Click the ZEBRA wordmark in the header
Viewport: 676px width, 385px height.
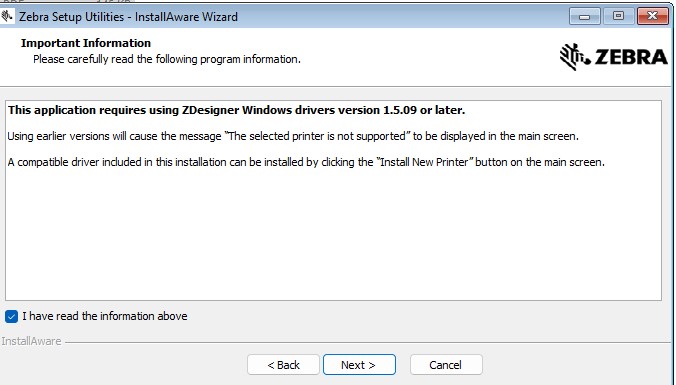click(x=631, y=57)
